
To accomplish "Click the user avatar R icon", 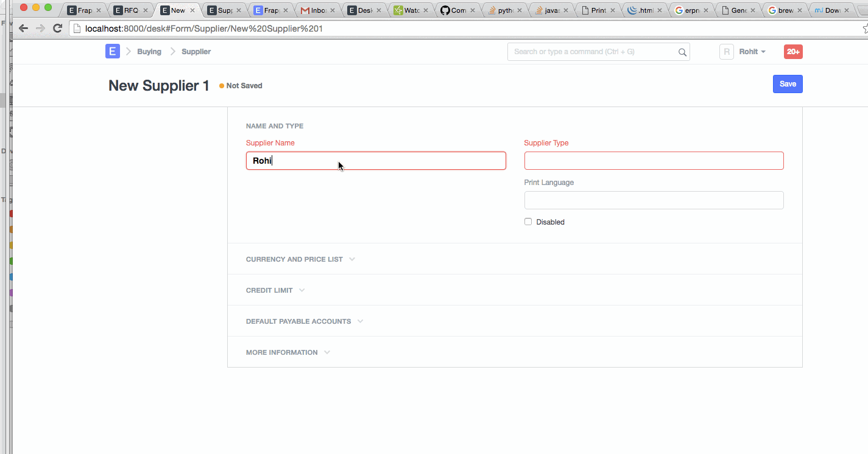I will (x=726, y=52).
